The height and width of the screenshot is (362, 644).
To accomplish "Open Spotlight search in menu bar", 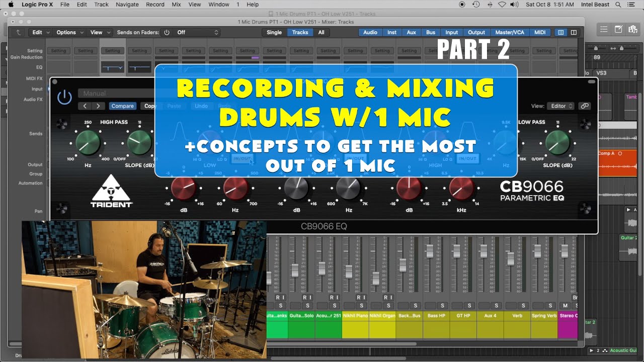I will pos(618,5).
